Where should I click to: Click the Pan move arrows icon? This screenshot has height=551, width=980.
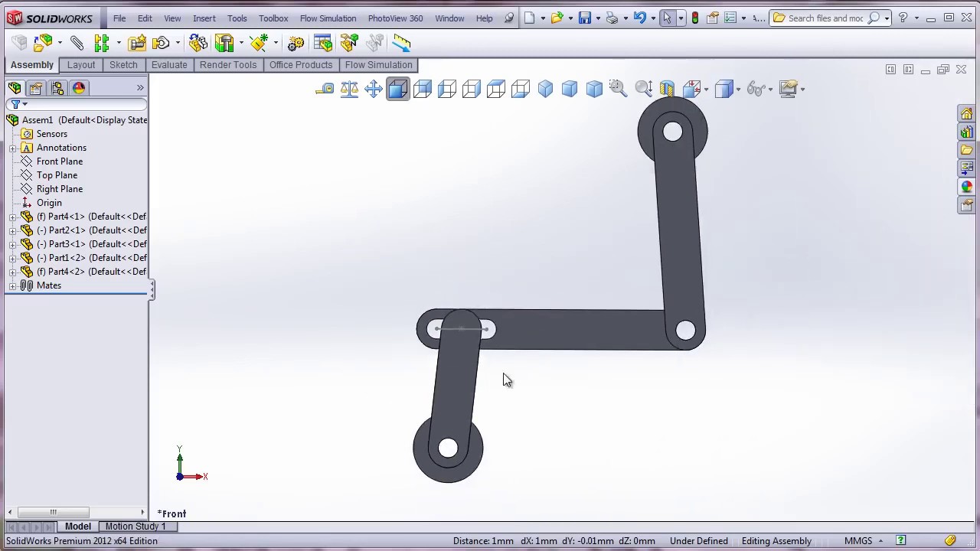(374, 90)
